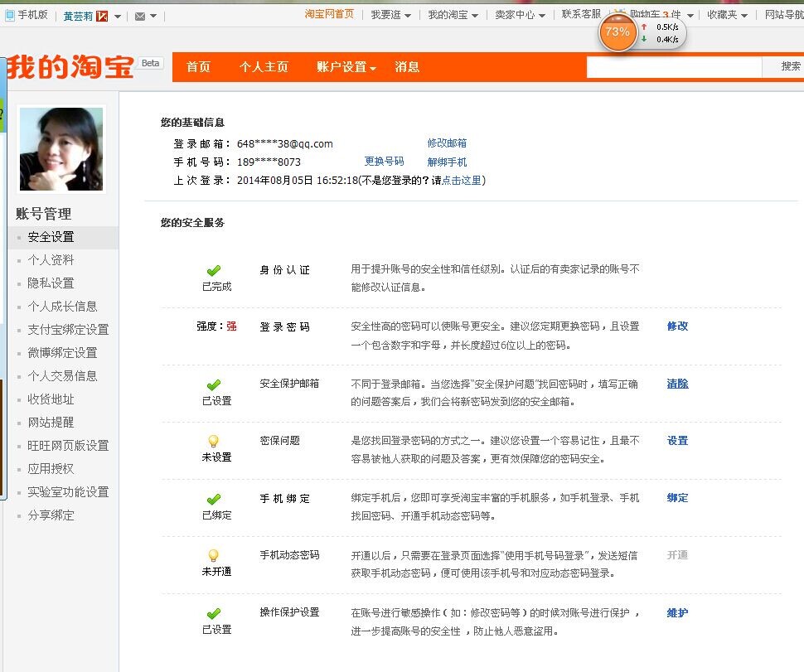Open dropdown arrow next to username
This screenshot has height=672, width=804.
tap(118, 17)
